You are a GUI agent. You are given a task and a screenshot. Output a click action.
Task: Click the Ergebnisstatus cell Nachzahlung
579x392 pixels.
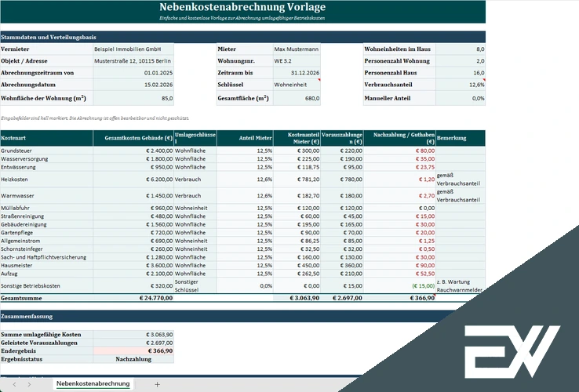point(133,359)
